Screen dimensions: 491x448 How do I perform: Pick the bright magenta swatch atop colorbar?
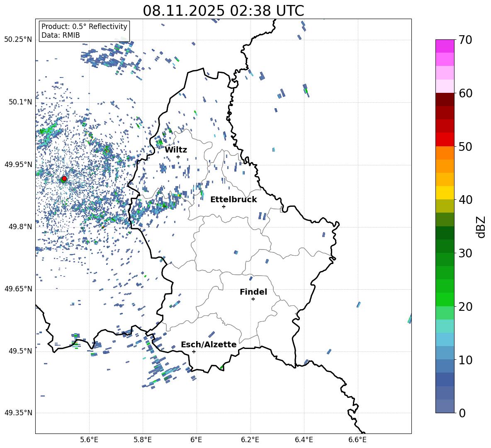click(445, 46)
